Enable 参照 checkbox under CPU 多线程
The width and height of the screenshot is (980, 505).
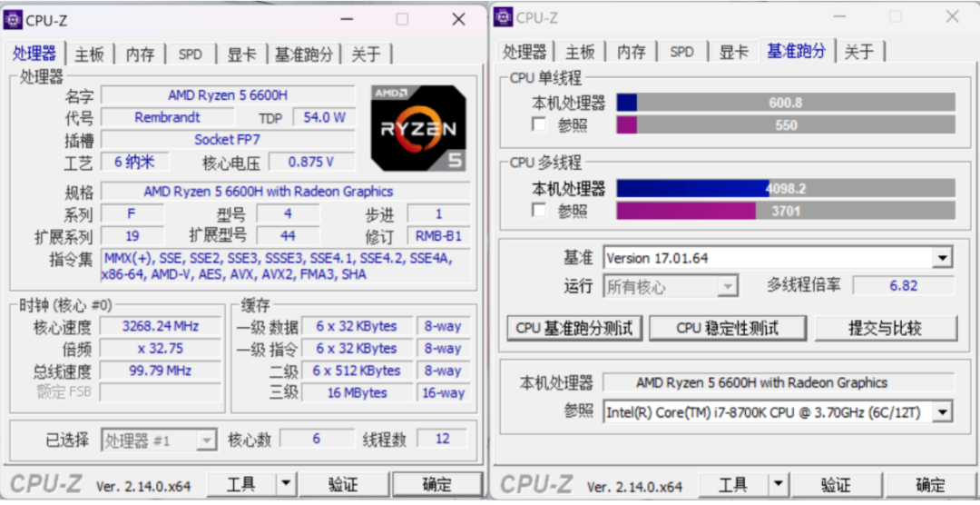point(539,209)
